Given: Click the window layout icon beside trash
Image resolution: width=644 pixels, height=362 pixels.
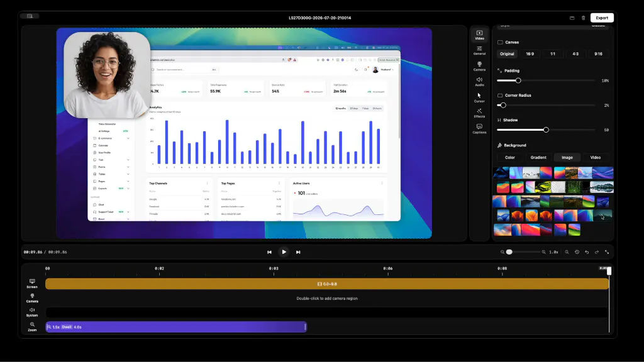Looking at the screenshot, I should (572, 18).
